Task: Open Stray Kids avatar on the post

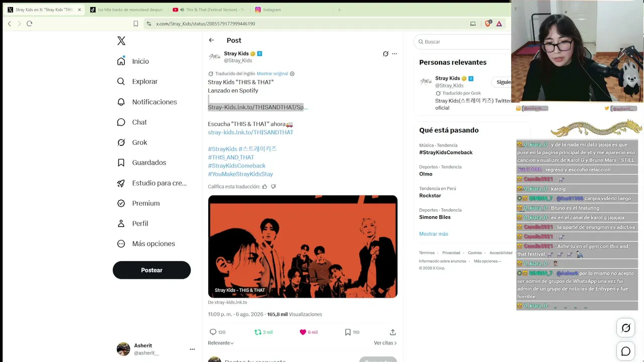Action: 214,57
